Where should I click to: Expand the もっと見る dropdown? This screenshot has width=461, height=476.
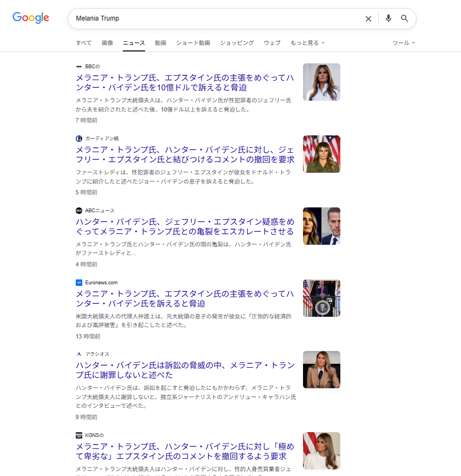point(307,43)
